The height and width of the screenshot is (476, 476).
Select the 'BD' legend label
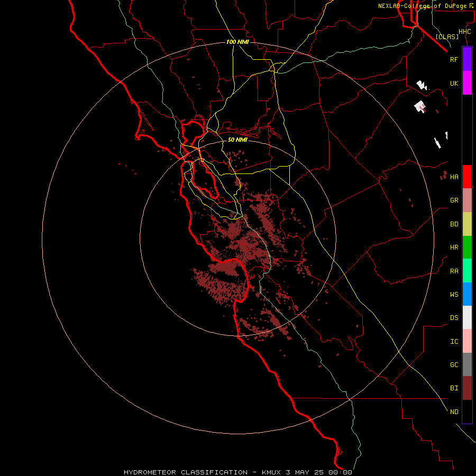coord(454,224)
